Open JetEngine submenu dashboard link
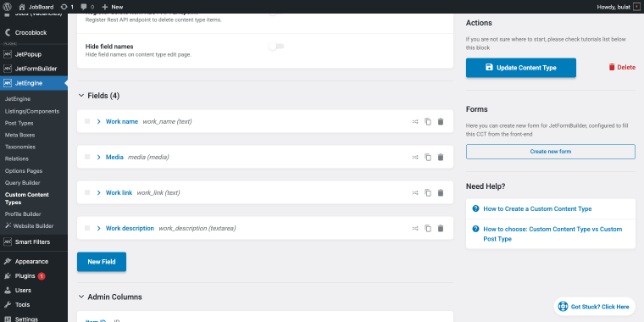Viewport: 644px width, 322px height. [x=18, y=99]
